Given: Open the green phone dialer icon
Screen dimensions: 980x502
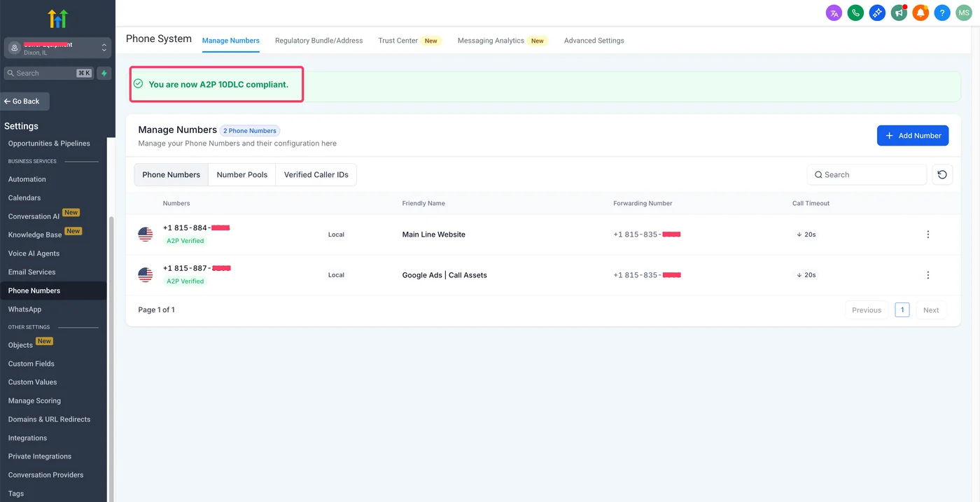Looking at the screenshot, I should 855,13.
